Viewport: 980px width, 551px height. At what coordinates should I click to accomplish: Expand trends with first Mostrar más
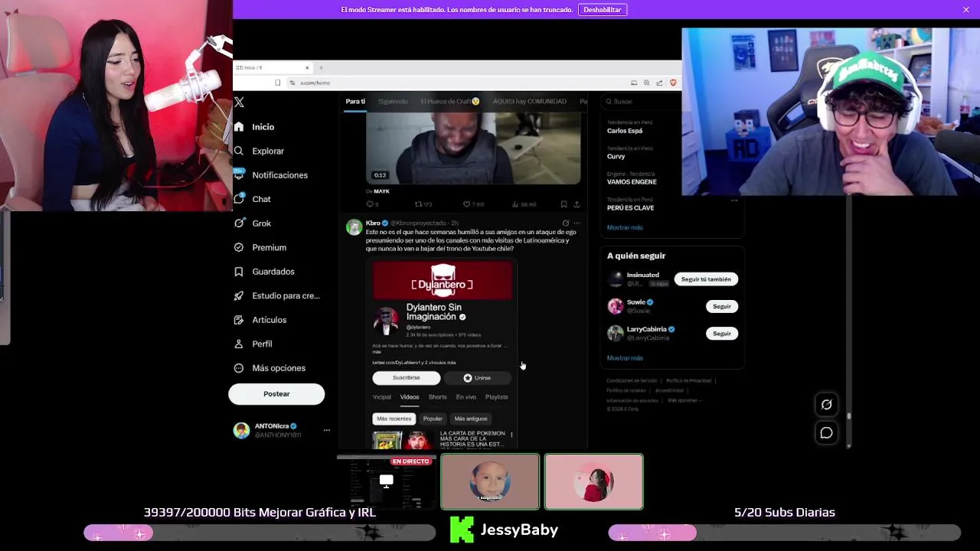pyautogui.click(x=625, y=227)
